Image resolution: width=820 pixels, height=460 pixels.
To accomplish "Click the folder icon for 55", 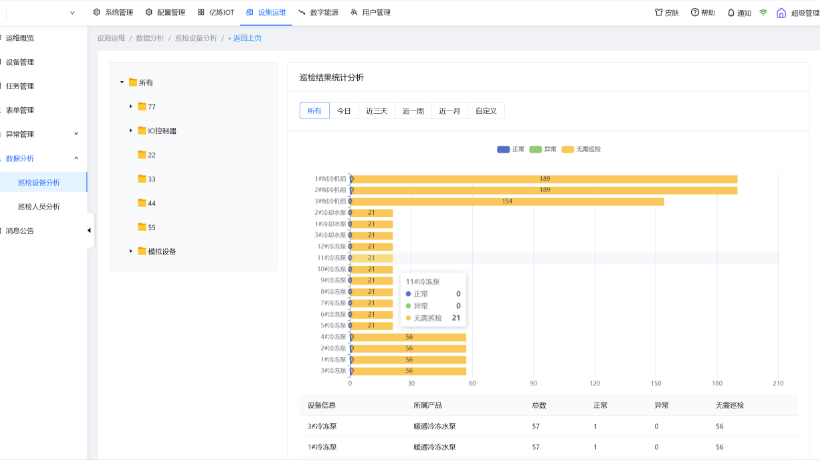I will tap(142, 226).
